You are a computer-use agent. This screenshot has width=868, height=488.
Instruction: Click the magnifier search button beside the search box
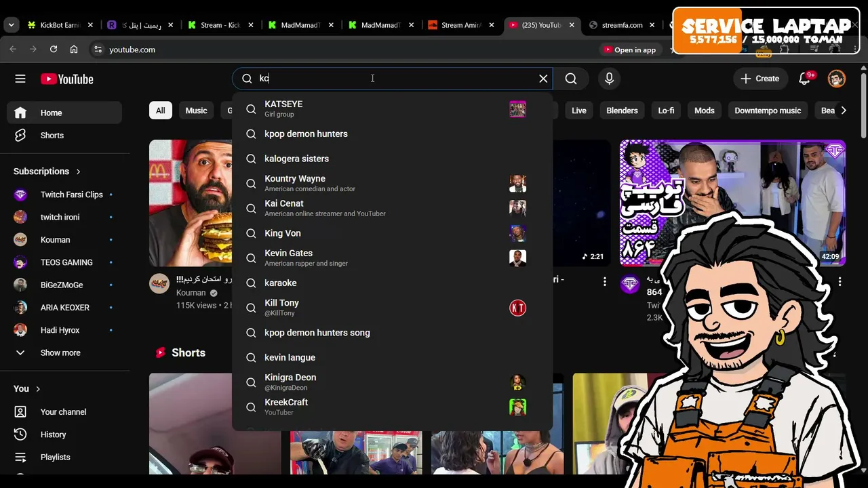[x=571, y=79]
